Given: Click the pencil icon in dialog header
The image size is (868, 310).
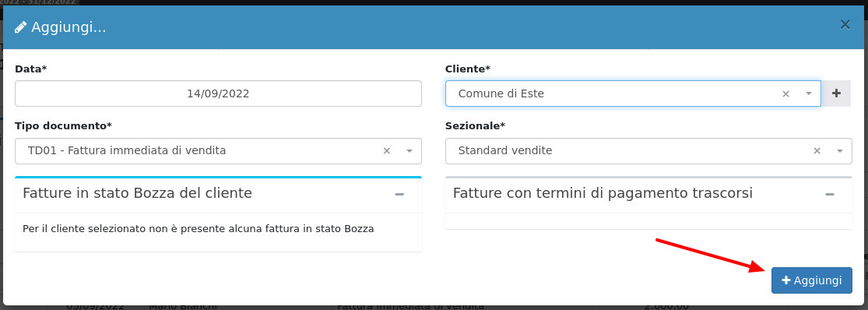Looking at the screenshot, I should (20, 27).
